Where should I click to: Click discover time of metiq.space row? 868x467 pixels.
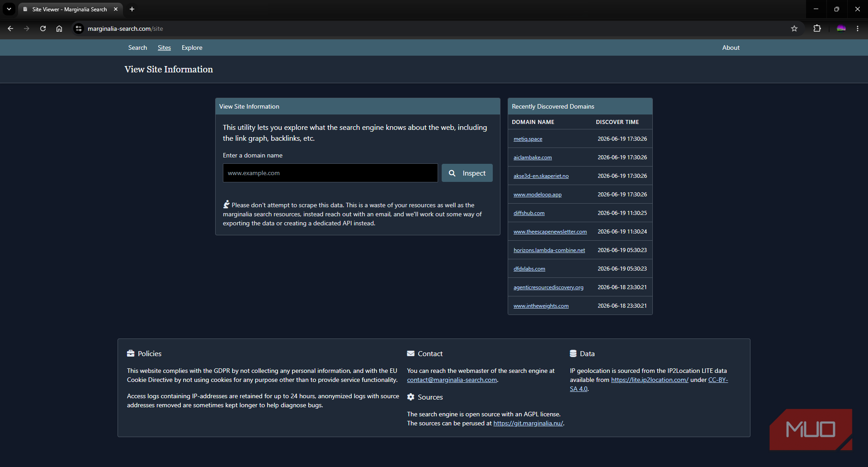[x=622, y=139]
